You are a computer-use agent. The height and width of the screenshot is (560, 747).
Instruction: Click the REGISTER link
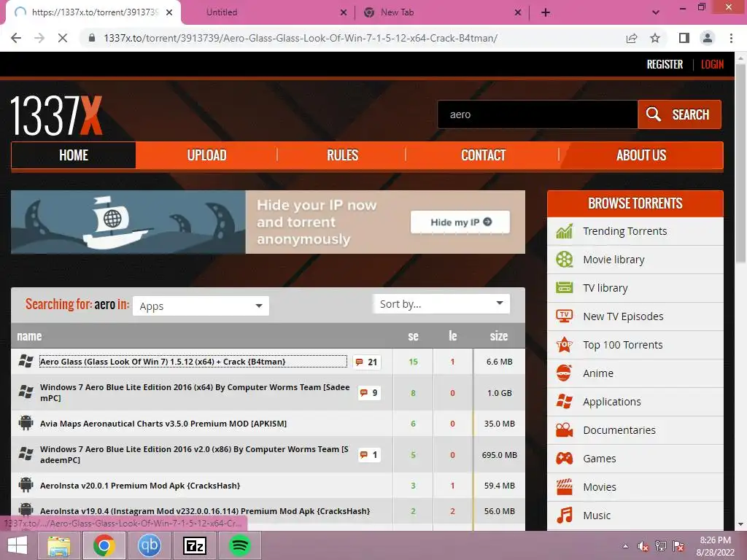click(x=665, y=64)
